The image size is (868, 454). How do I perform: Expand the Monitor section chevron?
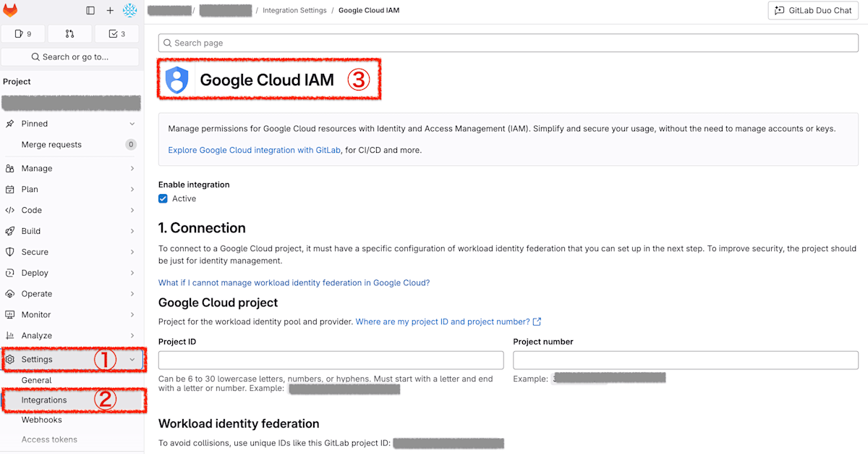click(x=132, y=315)
